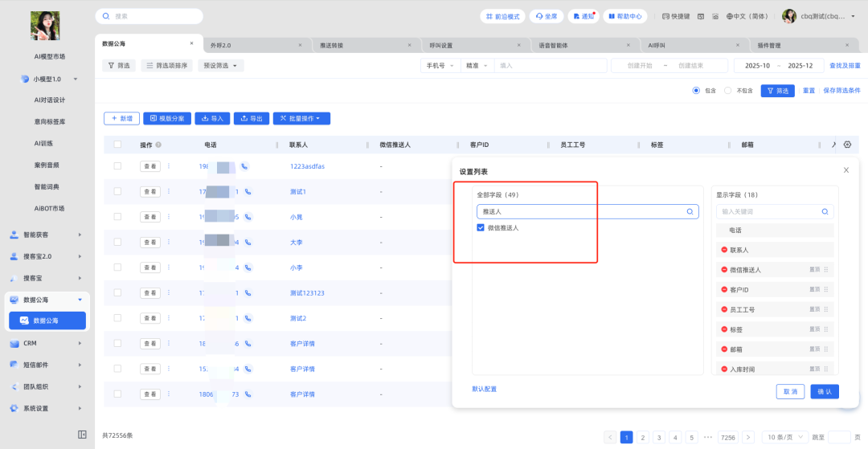Viewport: 868px width, 449px height.
Task: Open the 手机号 field dropdown
Action: 440,66
